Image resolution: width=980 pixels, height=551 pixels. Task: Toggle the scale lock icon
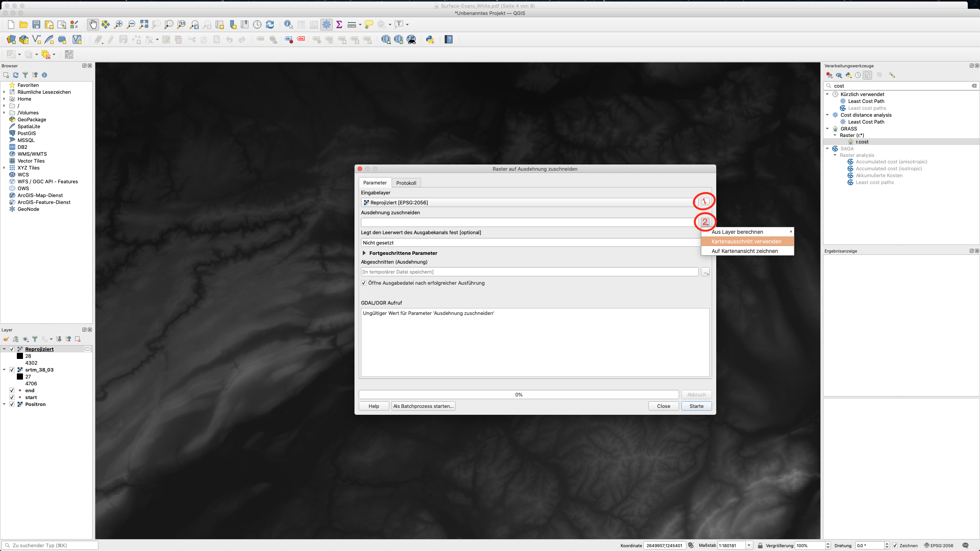coord(760,546)
